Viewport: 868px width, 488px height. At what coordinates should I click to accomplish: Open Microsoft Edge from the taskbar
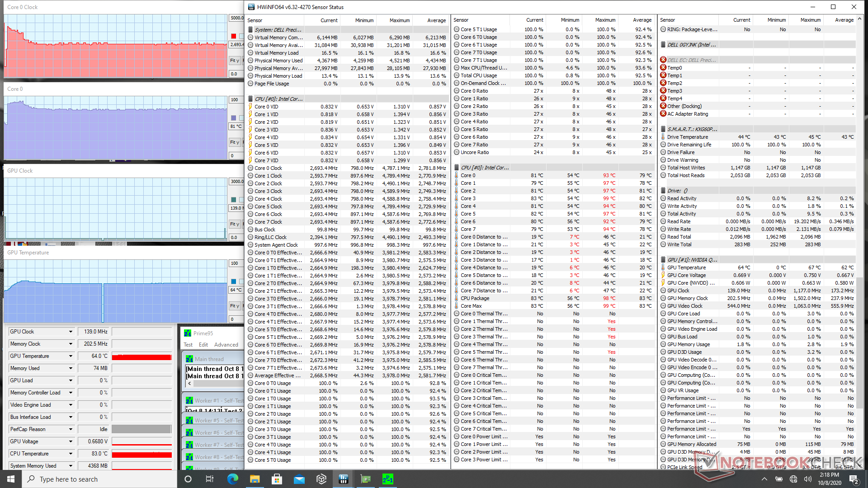point(232,479)
